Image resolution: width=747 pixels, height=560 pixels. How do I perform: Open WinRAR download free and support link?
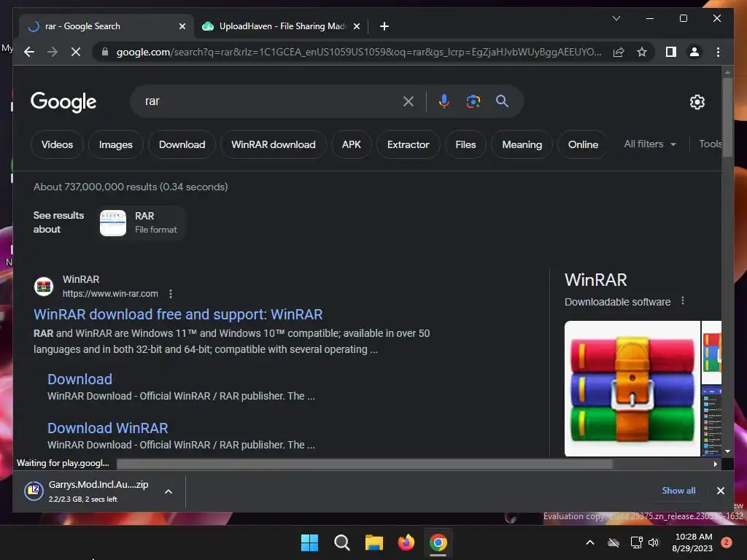[178, 314]
